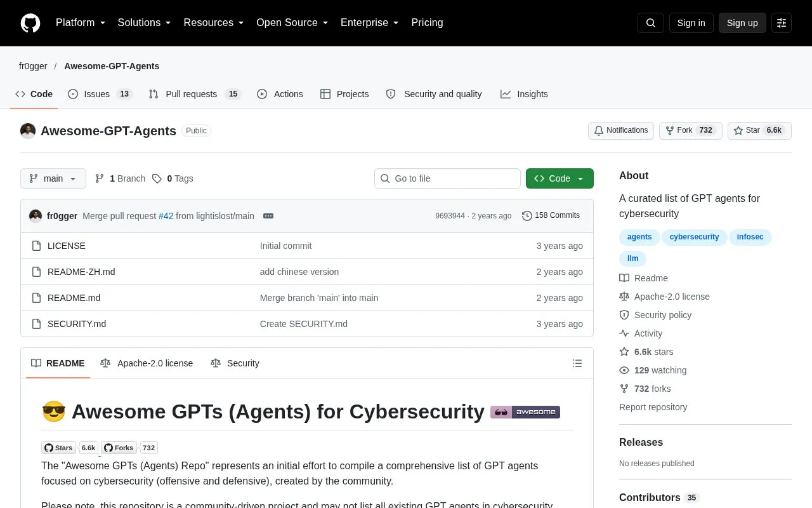This screenshot has width=812, height=508.
Task: Open appearance settings icon in header
Action: tap(782, 23)
